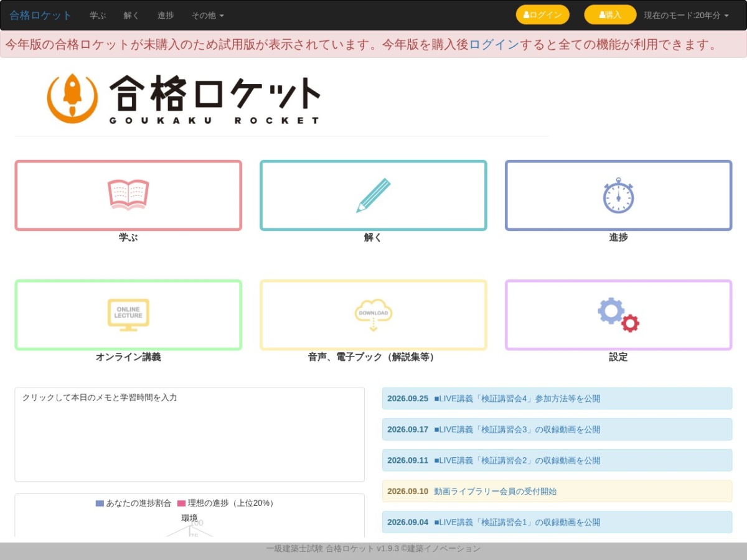
Task: Click the 合格ロケット brand in navbar
Action: 40,15
